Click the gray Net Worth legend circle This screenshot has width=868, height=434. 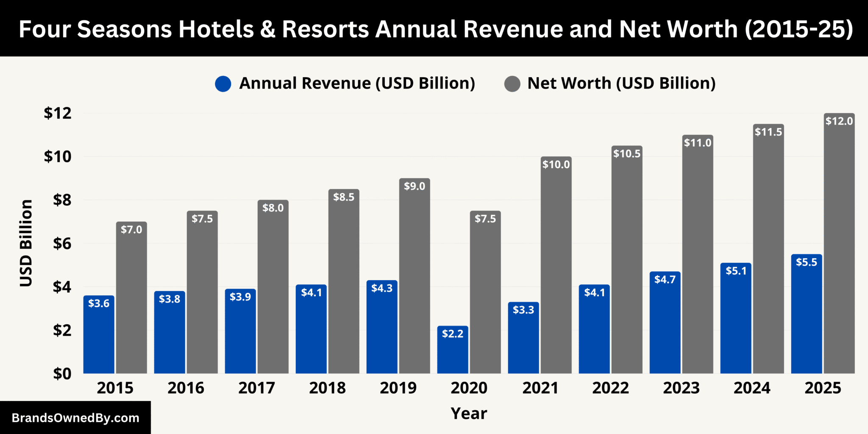(512, 84)
